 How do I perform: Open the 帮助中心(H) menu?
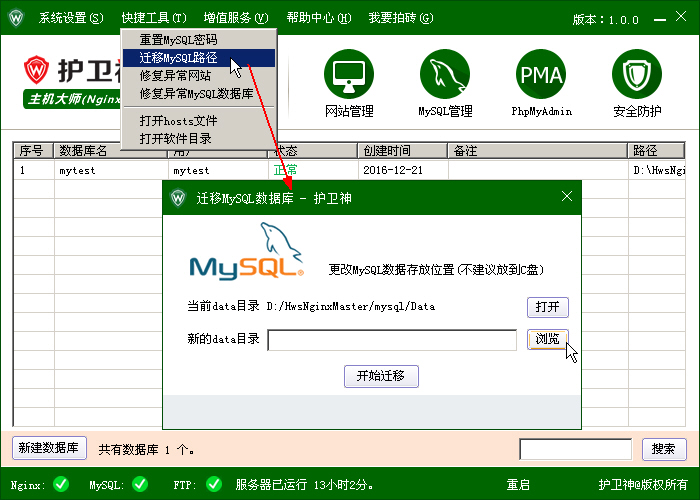click(x=319, y=18)
